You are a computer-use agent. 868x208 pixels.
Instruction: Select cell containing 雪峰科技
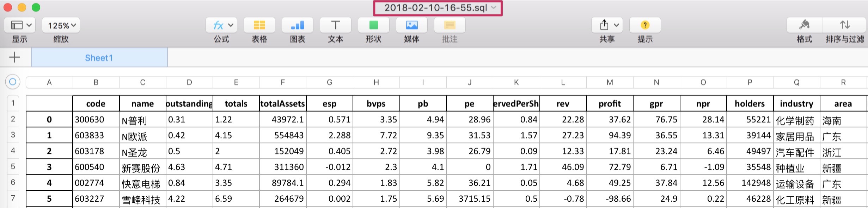click(142, 198)
